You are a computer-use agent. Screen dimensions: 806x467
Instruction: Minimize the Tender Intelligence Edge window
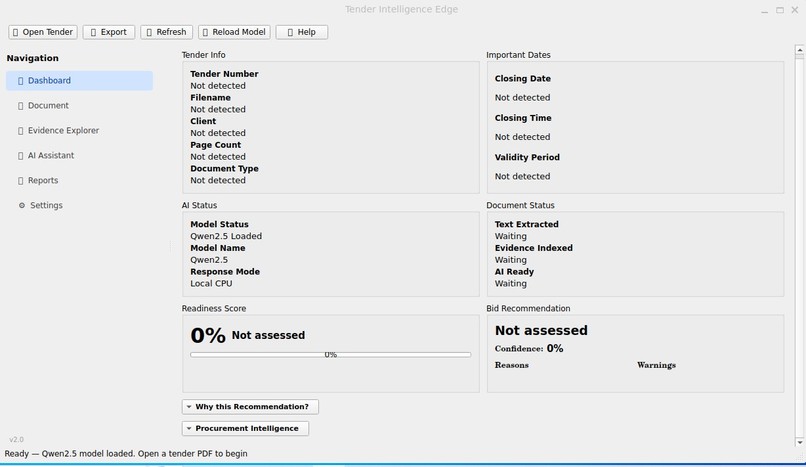pos(765,10)
